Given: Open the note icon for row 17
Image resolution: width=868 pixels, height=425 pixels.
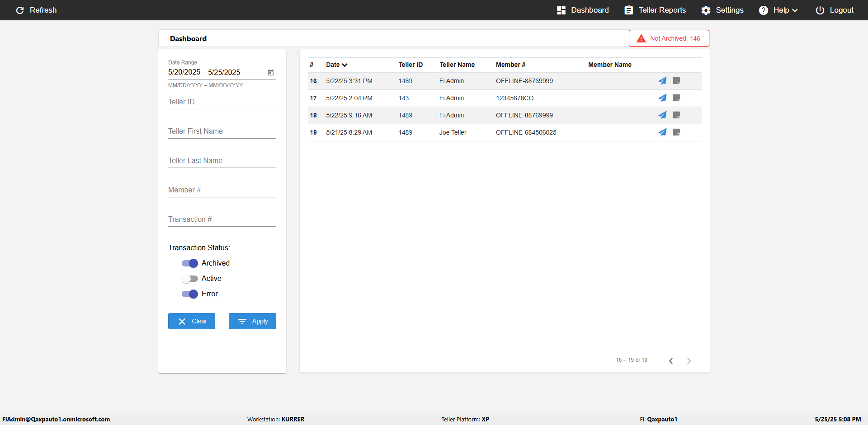Looking at the screenshot, I should pos(676,98).
